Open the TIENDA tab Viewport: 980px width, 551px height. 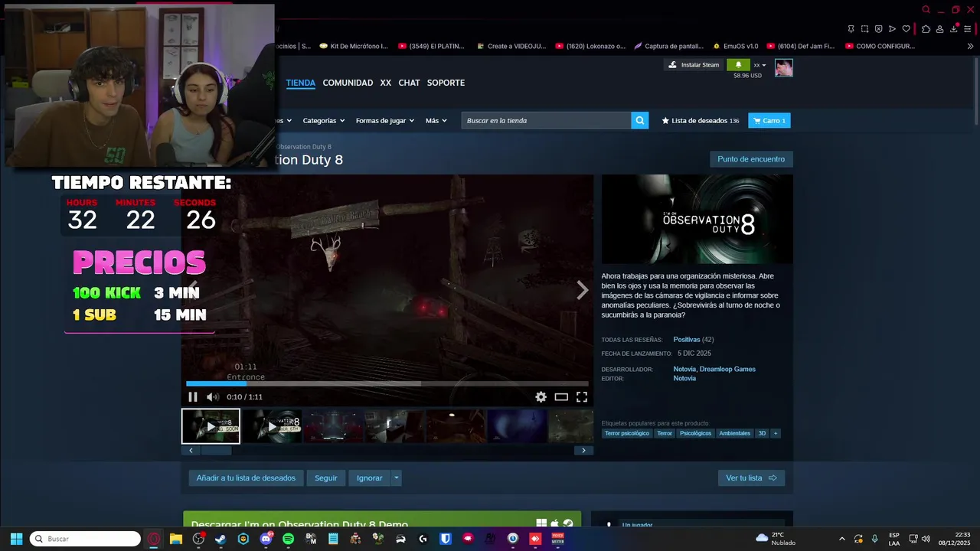(x=301, y=83)
